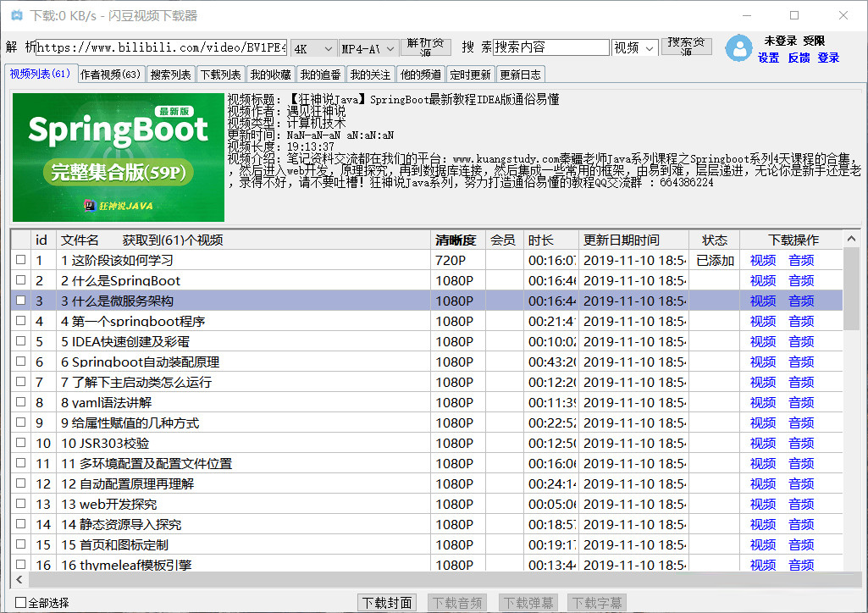Viewport: 868px width, 613px height.
Task: Click the 已添加 status cell
Action: point(715,260)
